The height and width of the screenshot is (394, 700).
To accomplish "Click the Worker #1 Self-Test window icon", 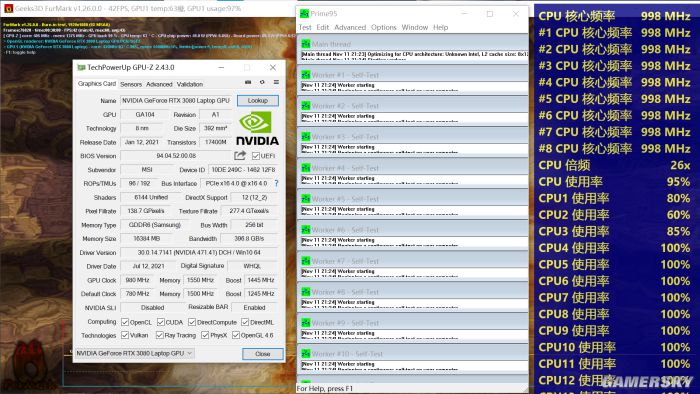I will coord(306,75).
